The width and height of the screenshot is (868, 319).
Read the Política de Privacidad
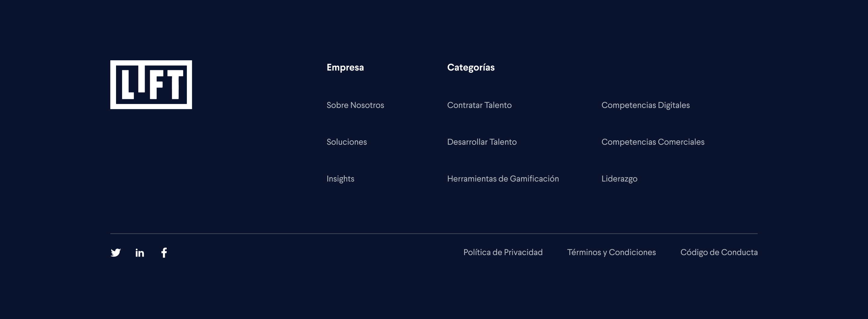(503, 252)
